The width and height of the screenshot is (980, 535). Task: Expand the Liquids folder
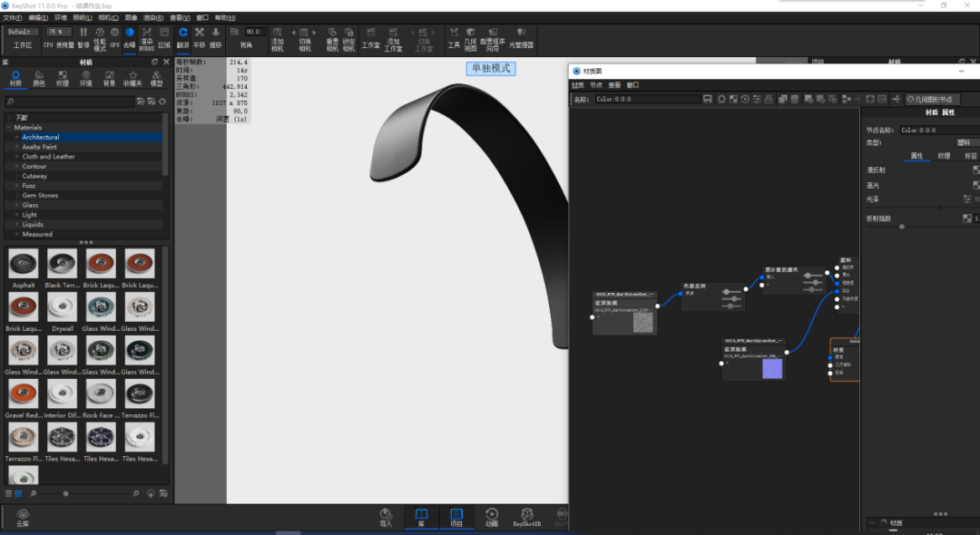[17, 224]
